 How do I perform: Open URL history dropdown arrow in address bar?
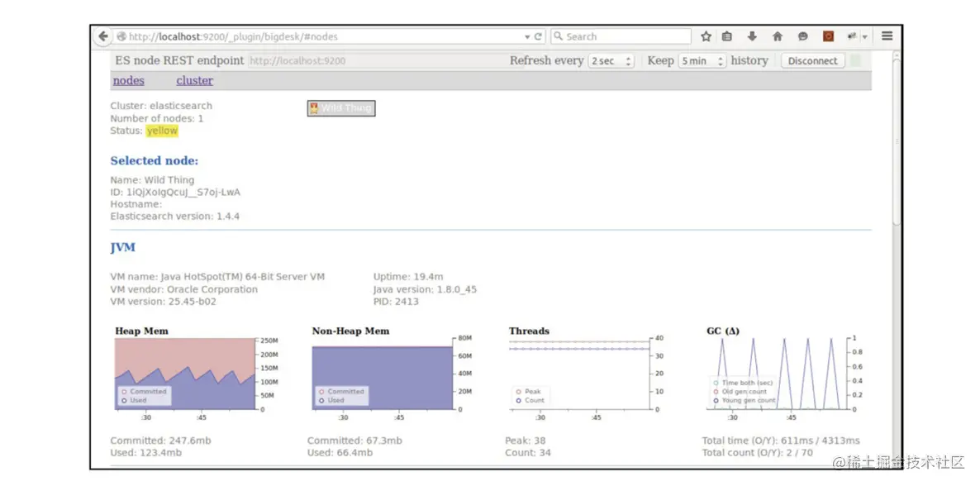tap(527, 37)
